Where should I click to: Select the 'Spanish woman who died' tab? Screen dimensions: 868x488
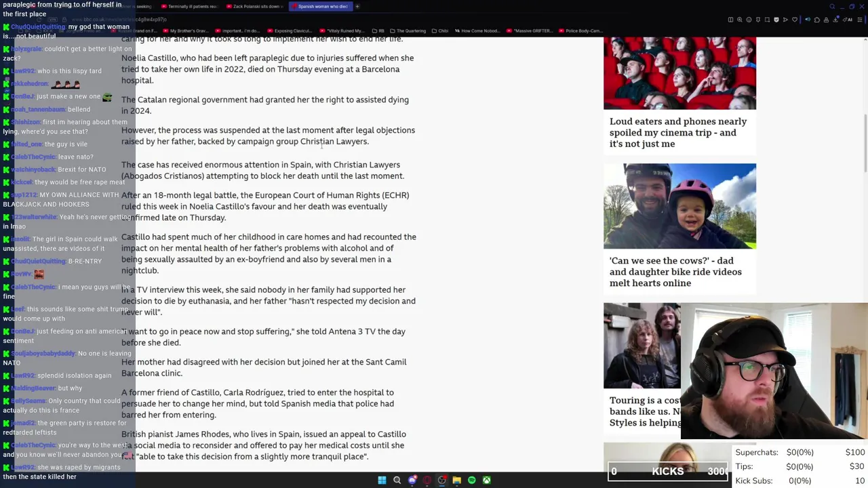pos(319,6)
